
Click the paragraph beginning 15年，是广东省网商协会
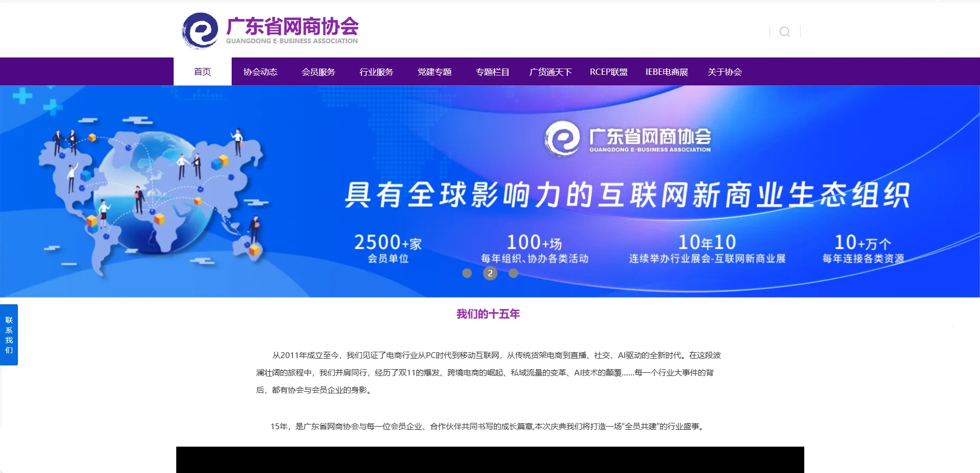(488, 427)
